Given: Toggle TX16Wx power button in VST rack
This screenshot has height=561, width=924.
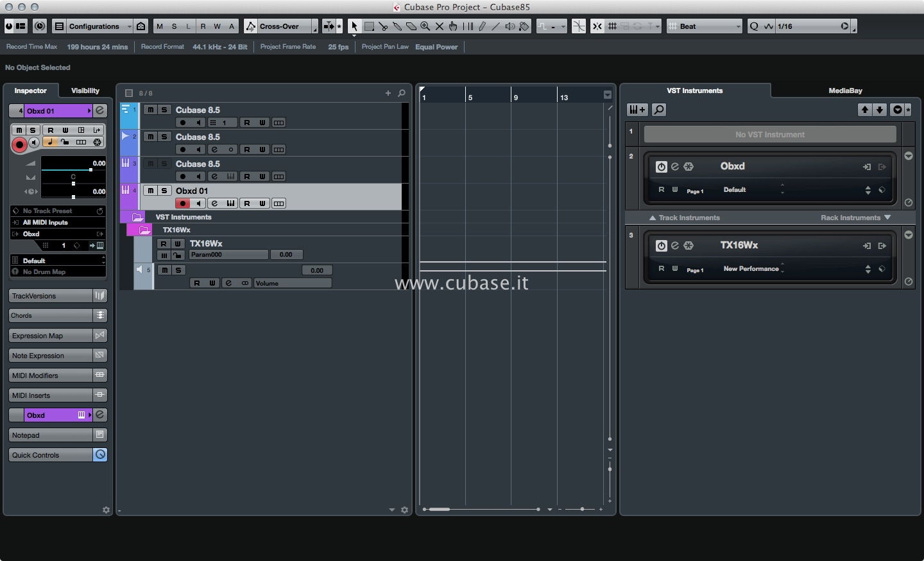Looking at the screenshot, I should (x=661, y=246).
